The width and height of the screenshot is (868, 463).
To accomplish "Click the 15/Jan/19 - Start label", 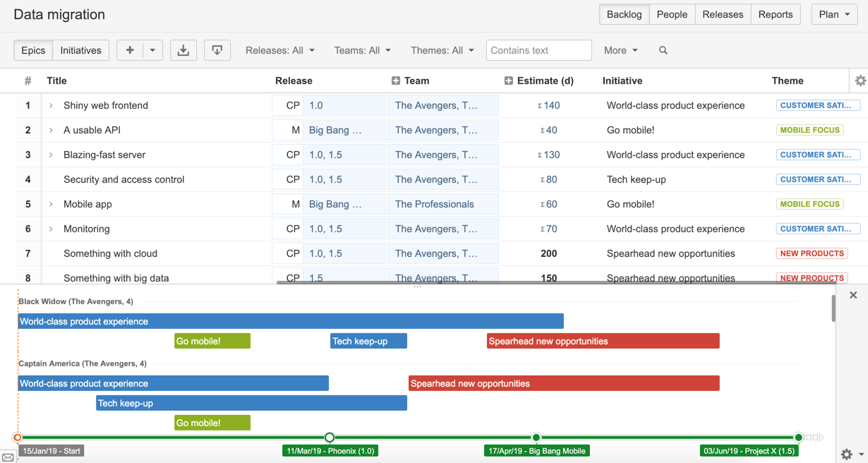I will [x=52, y=451].
